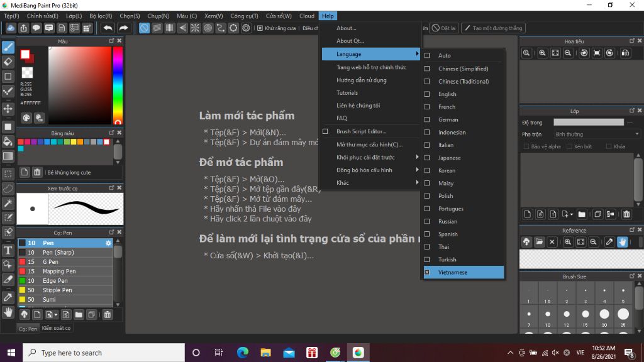Enable the radial snap guide icon
This screenshot has height=362, width=644.
pyautogui.click(x=195, y=28)
